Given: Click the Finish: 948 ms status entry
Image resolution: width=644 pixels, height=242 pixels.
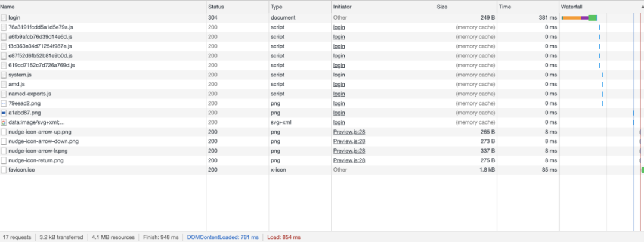Looking at the screenshot, I should (160, 237).
